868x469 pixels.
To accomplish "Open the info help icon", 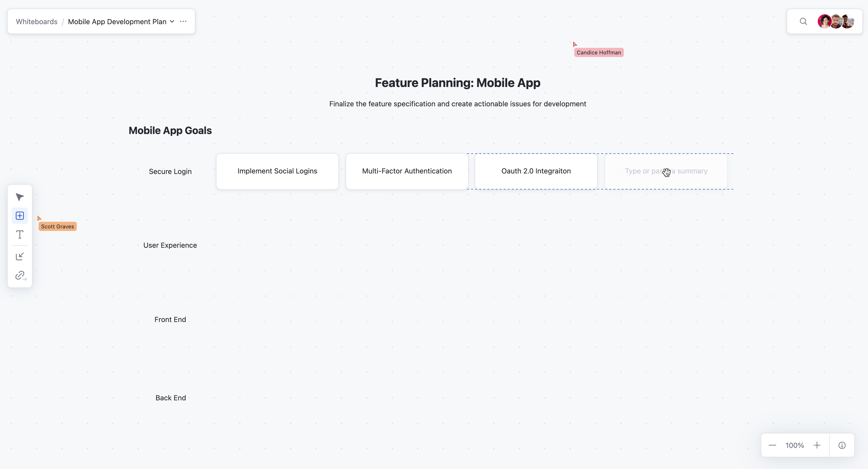I will pos(842,445).
